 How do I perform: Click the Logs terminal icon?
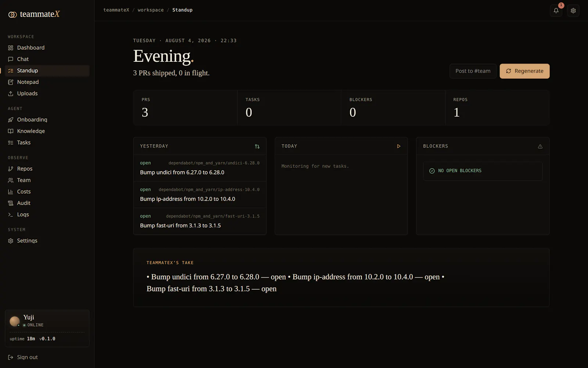11,215
